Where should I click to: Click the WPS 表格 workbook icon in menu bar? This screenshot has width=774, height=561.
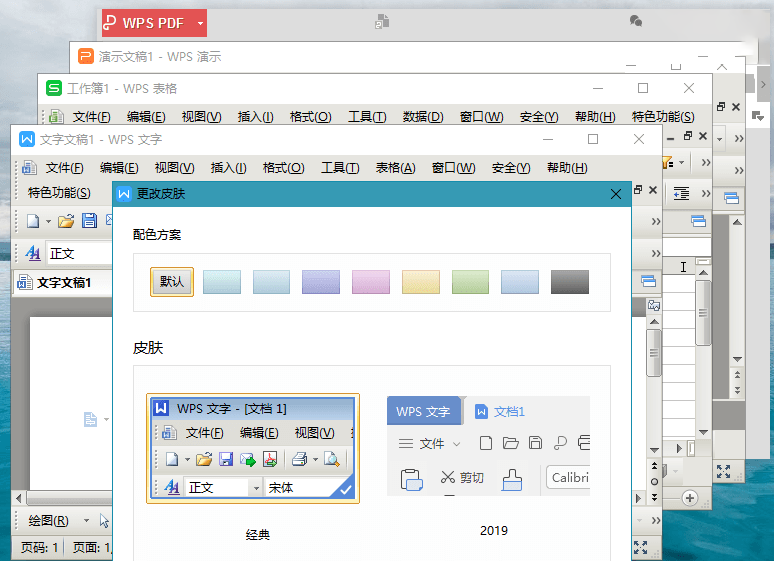56,117
